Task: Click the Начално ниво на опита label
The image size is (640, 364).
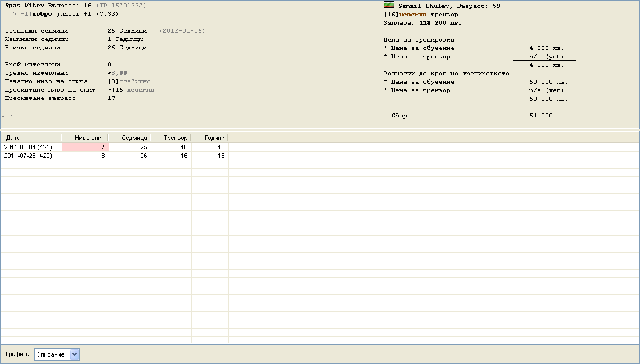Action: 47,81
